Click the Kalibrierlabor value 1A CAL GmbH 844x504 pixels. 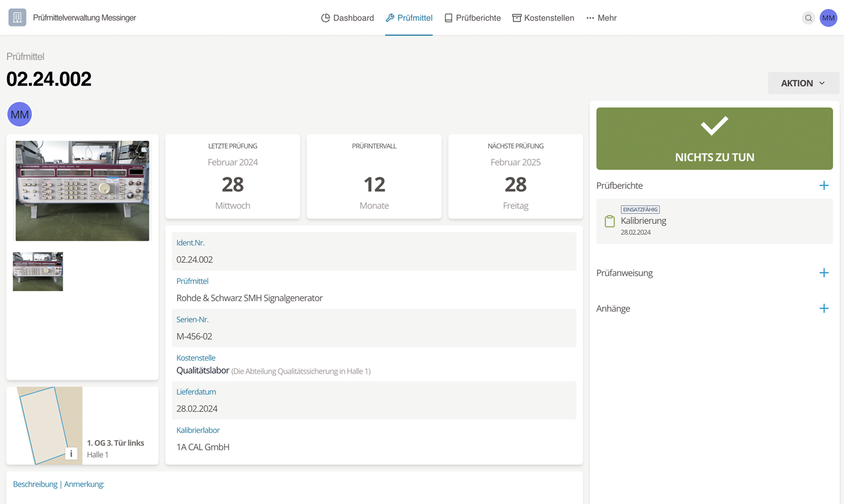(203, 447)
